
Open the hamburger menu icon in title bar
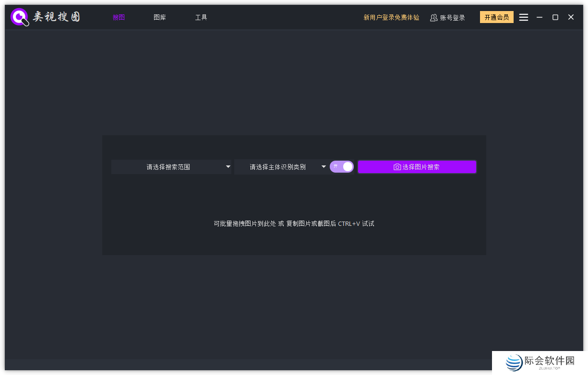coord(523,17)
